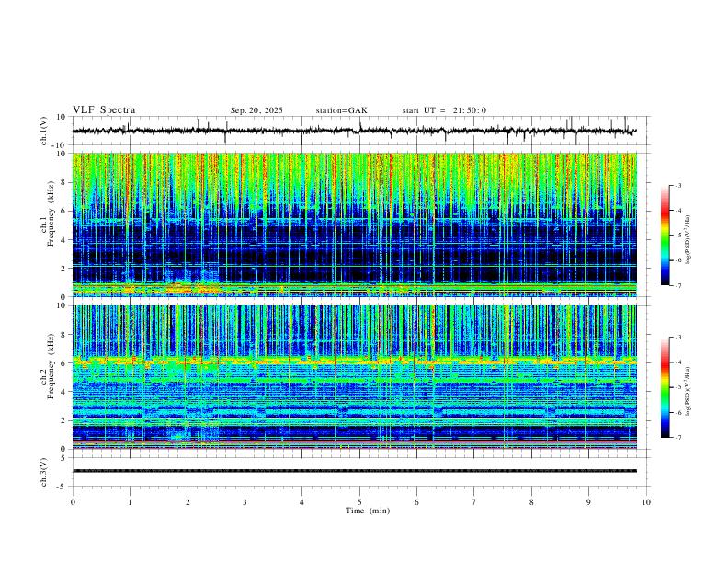Click the "-10" tick on ch.1(V) axis
The image size is (728, 563).
[60, 145]
